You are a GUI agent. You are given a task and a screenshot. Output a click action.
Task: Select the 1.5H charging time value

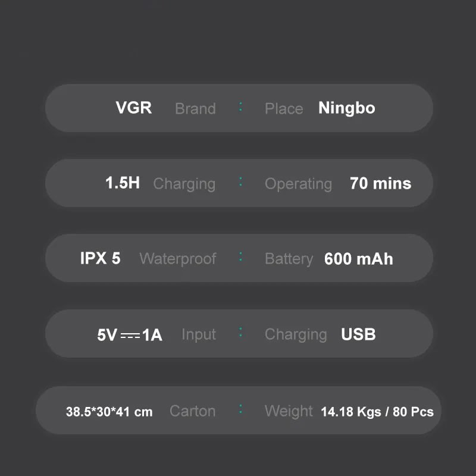point(123,183)
